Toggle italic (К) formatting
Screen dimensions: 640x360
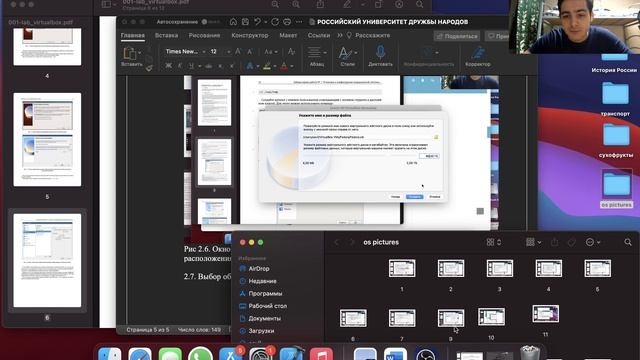(x=180, y=66)
